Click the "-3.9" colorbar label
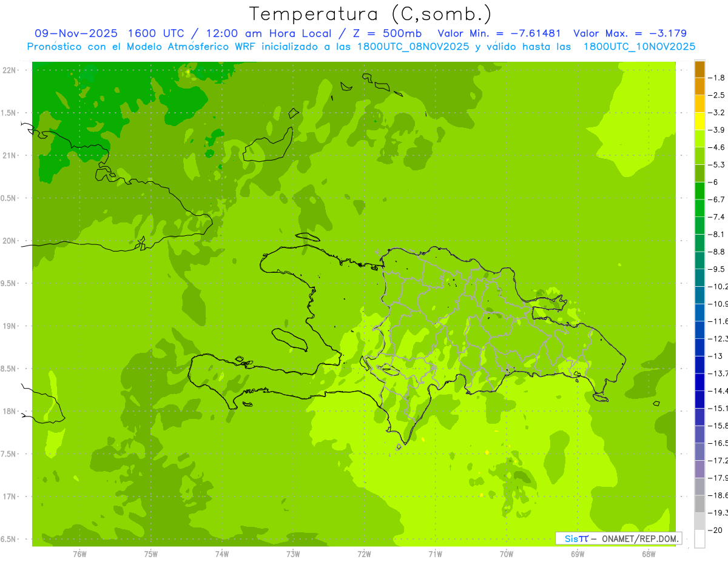The image size is (728, 562). tap(716, 130)
